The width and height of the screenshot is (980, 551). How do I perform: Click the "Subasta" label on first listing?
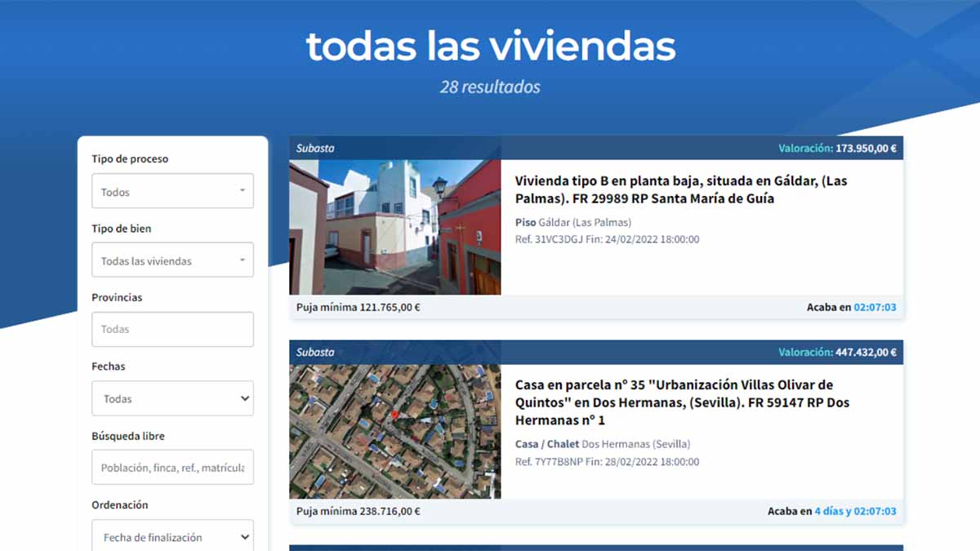pos(314,148)
